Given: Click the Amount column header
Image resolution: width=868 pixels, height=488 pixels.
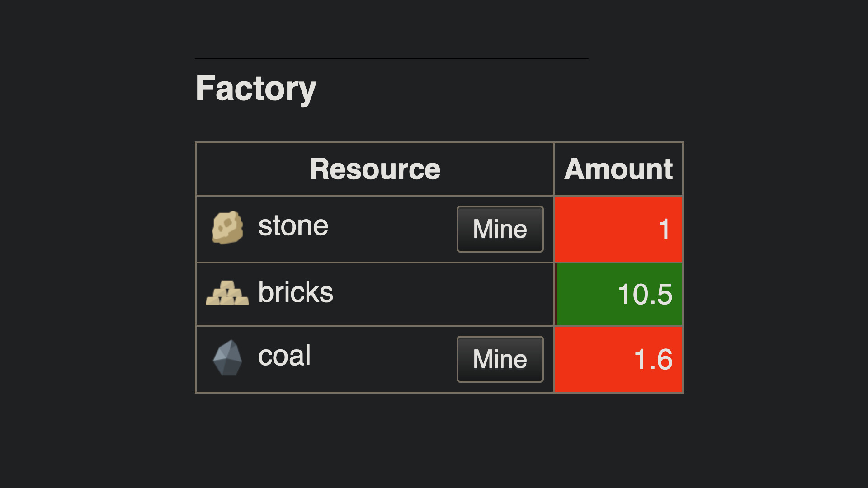Looking at the screenshot, I should pos(618,169).
